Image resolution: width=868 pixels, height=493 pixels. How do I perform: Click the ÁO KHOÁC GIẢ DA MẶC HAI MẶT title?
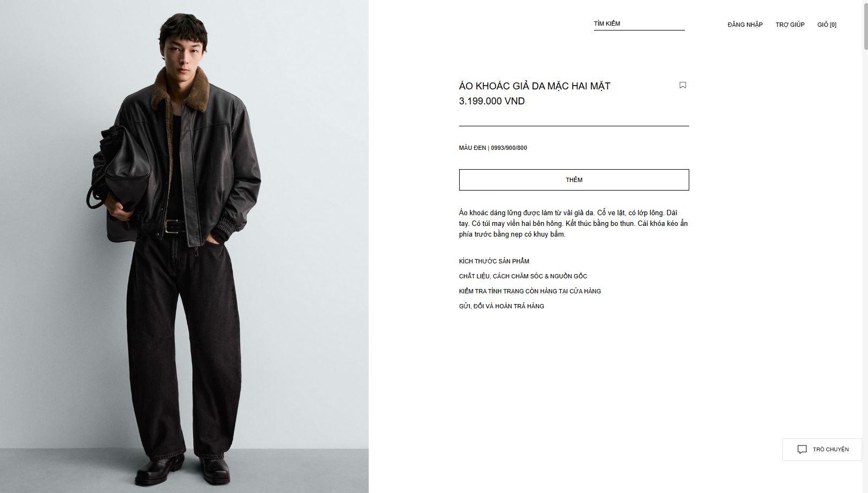[535, 86]
